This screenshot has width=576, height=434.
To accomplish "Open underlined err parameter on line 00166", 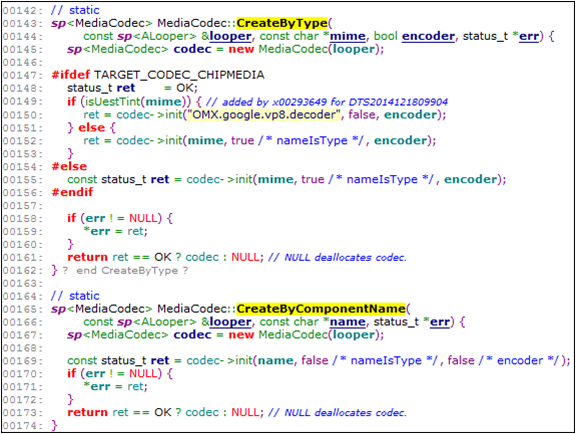I will (x=440, y=322).
